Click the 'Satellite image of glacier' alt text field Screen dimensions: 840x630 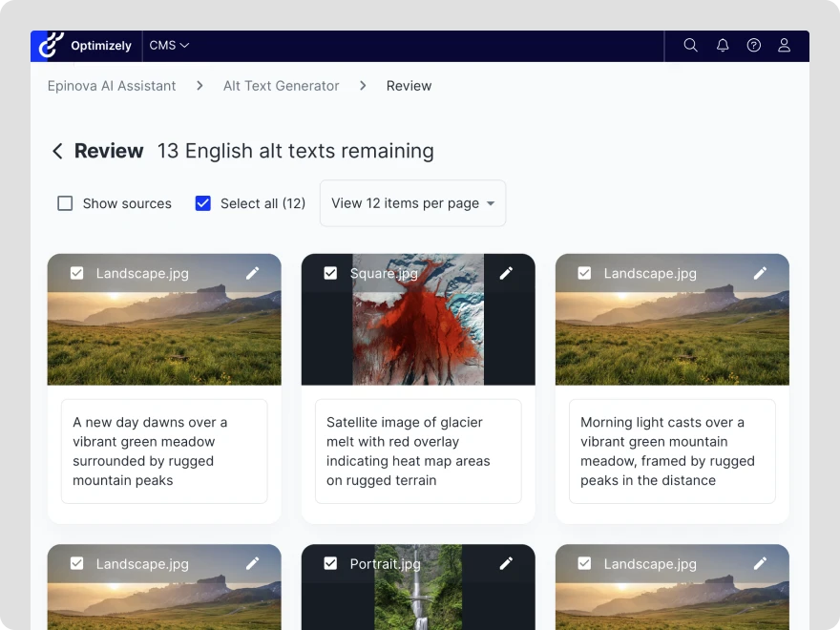click(418, 451)
